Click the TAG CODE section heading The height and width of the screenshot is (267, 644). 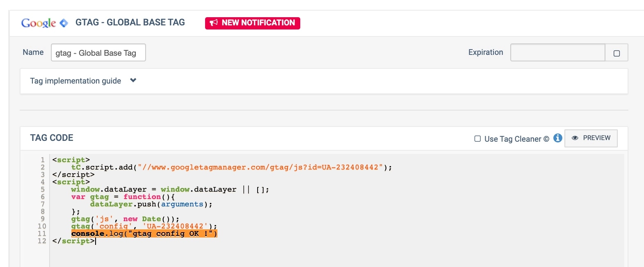[52, 138]
